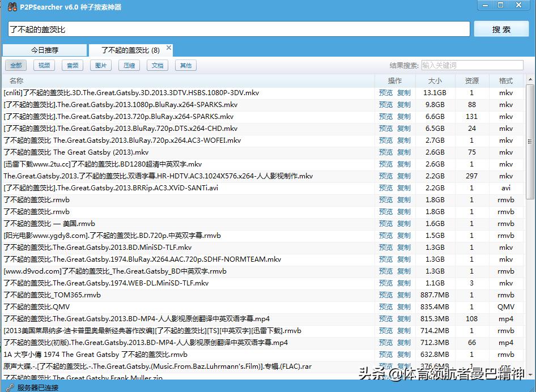Filter results by 音频
Viewport: 536px width, 392px height.
73,66
